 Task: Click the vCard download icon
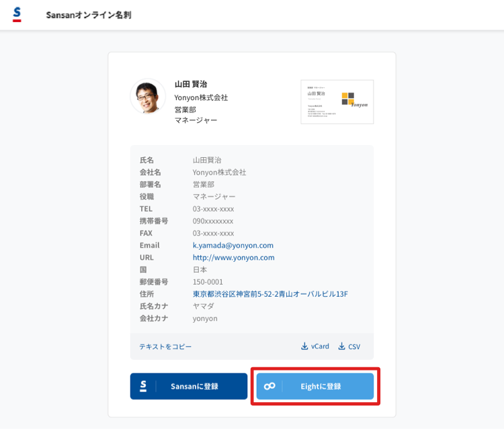point(304,346)
